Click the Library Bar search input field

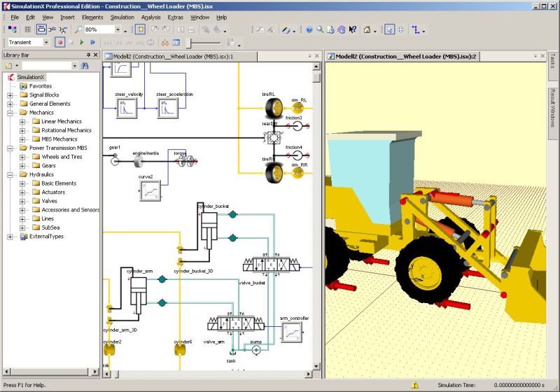[47, 66]
